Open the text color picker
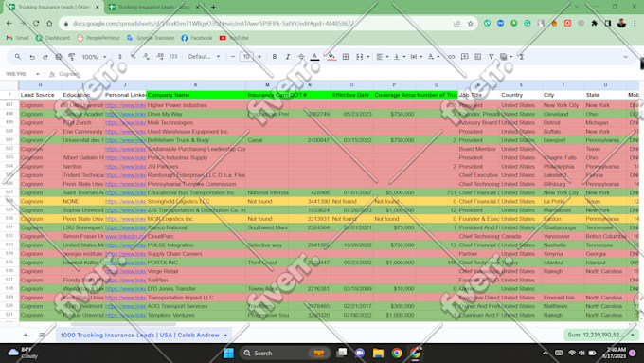The height and width of the screenshot is (363, 644). click(x=314, y=57)
